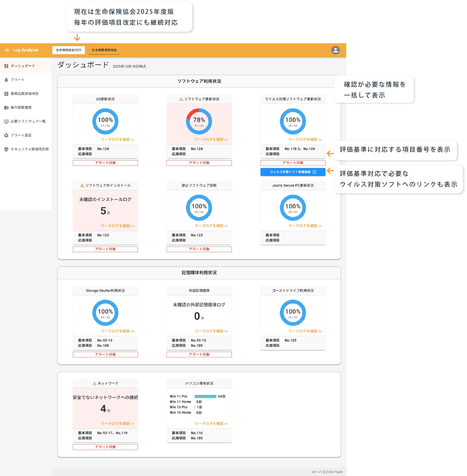Click the Win 11 Pro teal bar
Screen dimensions: 467x476
205,396
